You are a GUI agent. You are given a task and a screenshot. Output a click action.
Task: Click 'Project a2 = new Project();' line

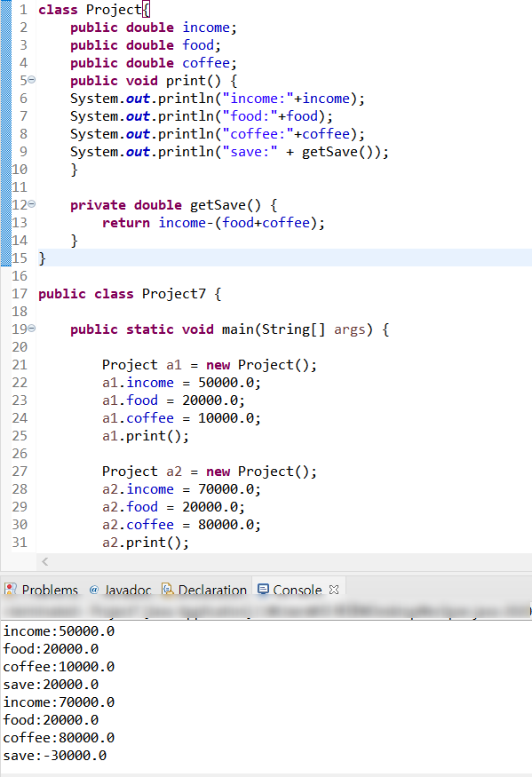coord(210,472)
